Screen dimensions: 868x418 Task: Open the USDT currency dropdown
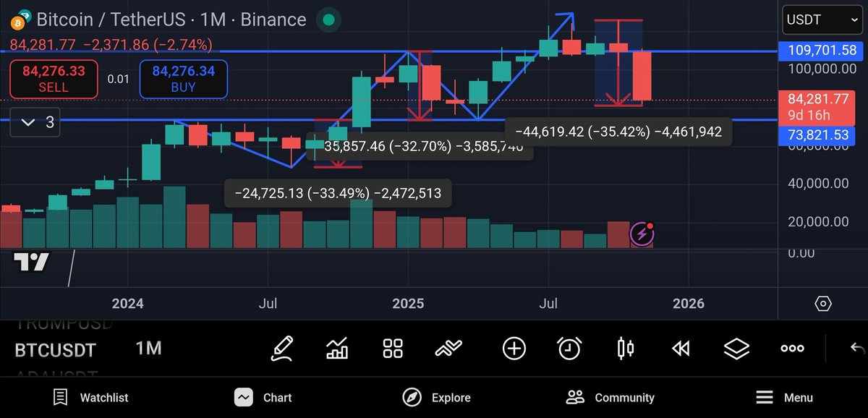[x=823, y=20]
